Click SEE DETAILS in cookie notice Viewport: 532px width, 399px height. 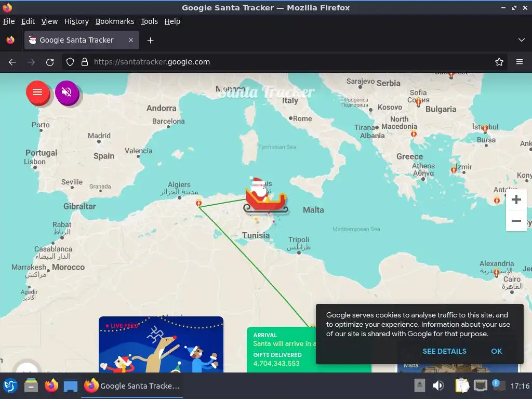click(445, 351)
